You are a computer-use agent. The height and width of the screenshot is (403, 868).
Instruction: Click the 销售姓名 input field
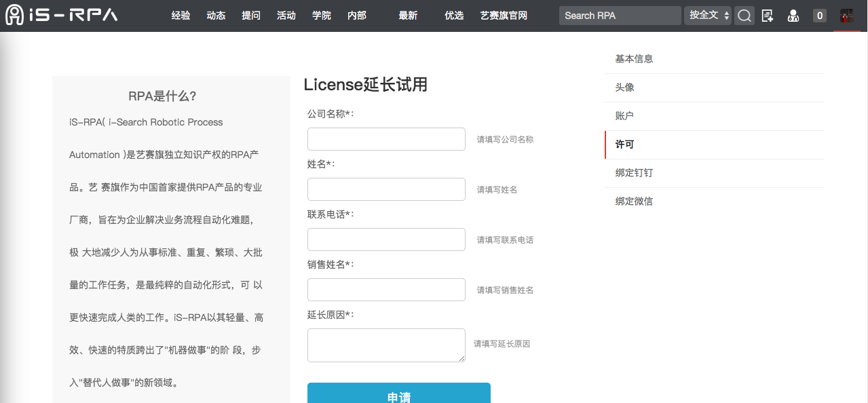(x=386, y=290)
